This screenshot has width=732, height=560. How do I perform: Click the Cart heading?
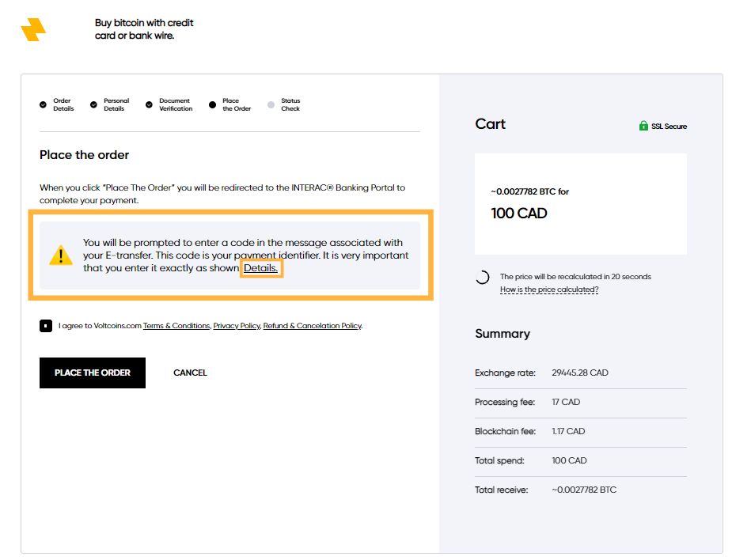tap(490, 124)
